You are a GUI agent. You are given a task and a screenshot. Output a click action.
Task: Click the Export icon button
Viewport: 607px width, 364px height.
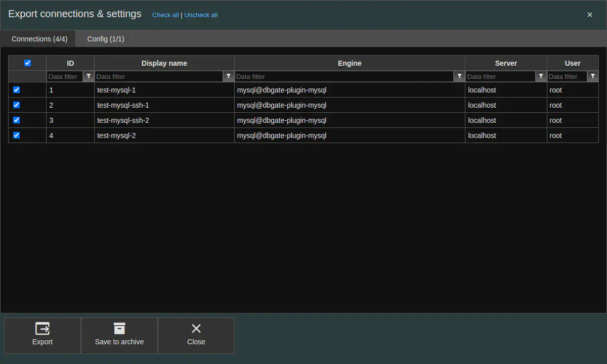click(42, 329)
